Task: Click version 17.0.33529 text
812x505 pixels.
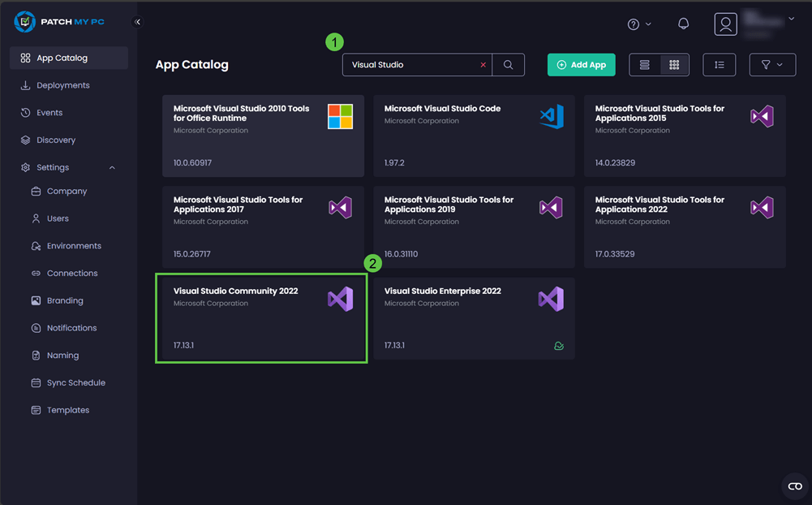Action: point(615,254)
